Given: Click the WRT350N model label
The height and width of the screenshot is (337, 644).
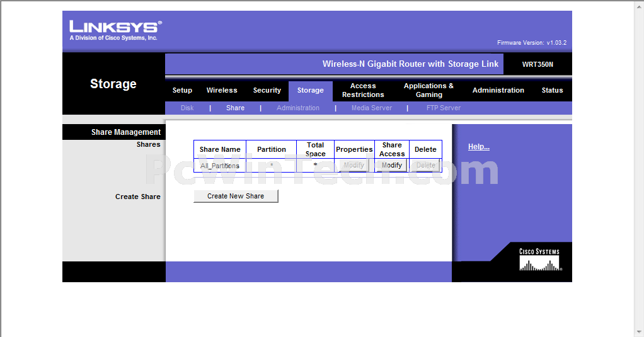Looking at the screenshot, I should click(538, 64).
